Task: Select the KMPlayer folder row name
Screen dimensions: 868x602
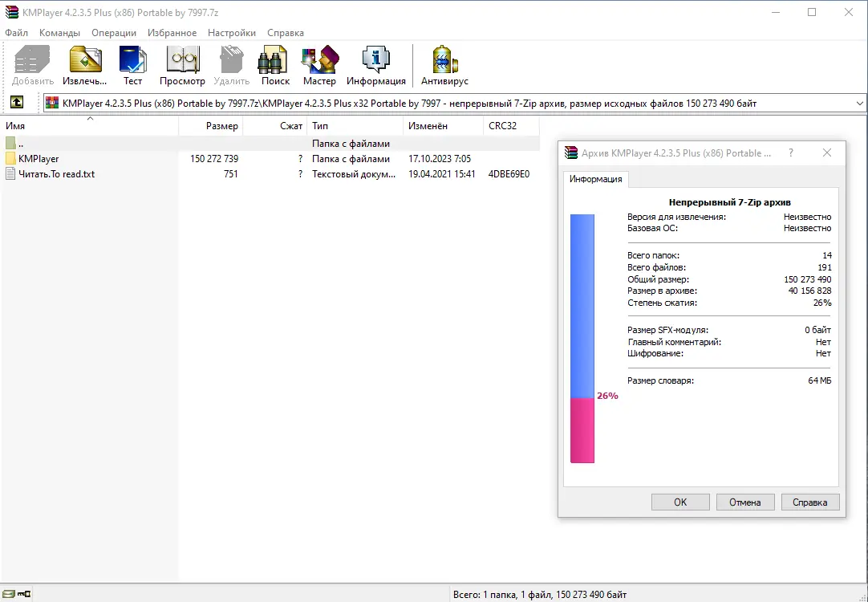Action: (39, 158)
